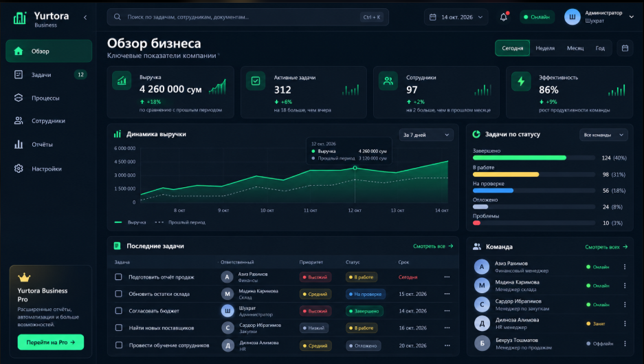Switch to the Год tab
Viewport: 644px width, 364px height.
(600, 48)
